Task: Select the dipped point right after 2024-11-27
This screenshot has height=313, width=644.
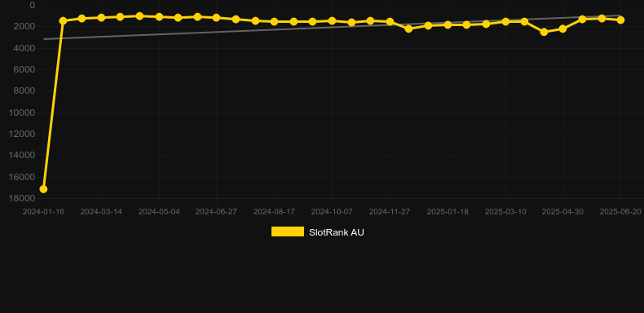Action: tap(408, 29)
